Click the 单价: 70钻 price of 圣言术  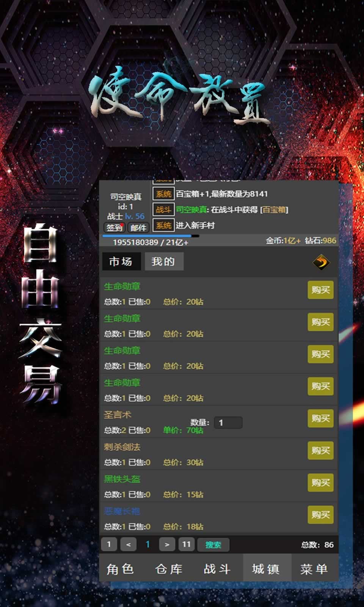tap(183, 430)
